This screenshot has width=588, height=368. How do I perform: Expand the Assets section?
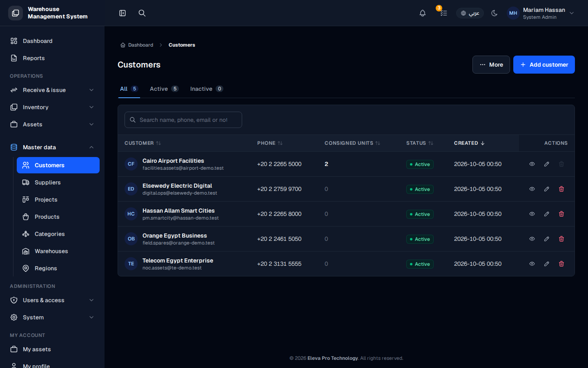(x=52, y=124)
